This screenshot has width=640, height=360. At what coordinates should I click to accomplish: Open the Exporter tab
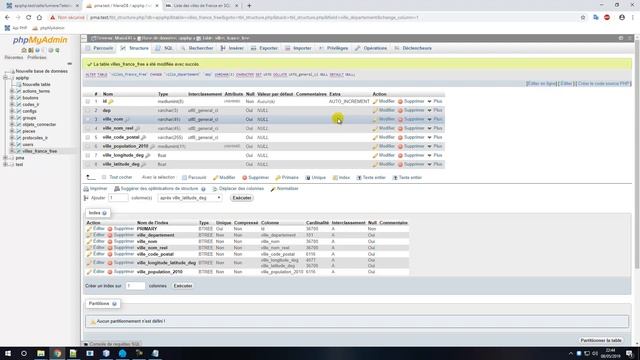tap(264, 48)
